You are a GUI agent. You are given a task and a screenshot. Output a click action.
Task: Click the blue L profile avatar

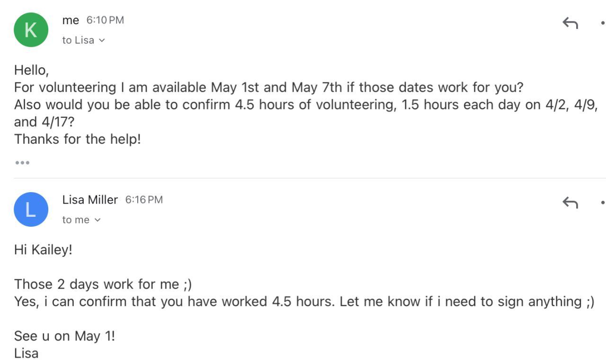[x=31, y=209]
